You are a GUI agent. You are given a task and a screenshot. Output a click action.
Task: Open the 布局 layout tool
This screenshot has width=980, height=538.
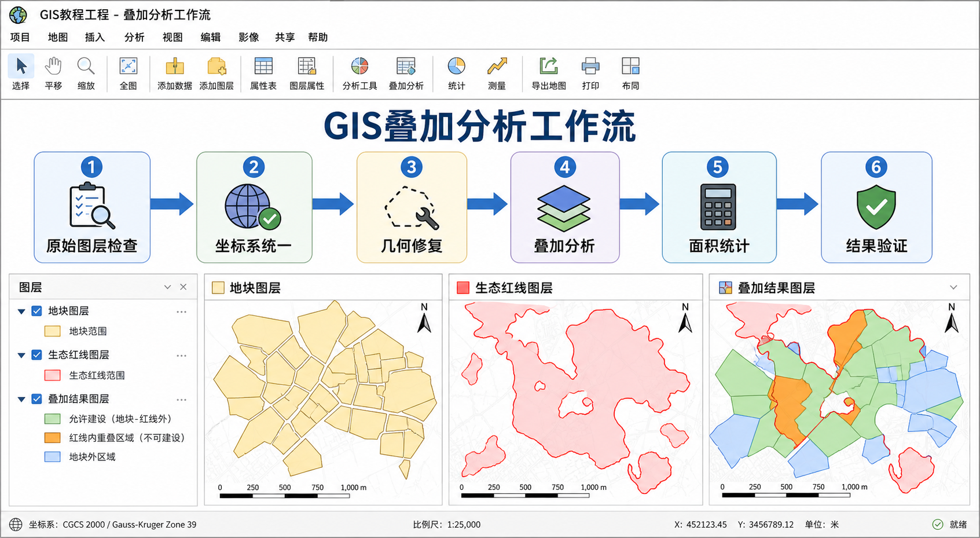[630, 73]
